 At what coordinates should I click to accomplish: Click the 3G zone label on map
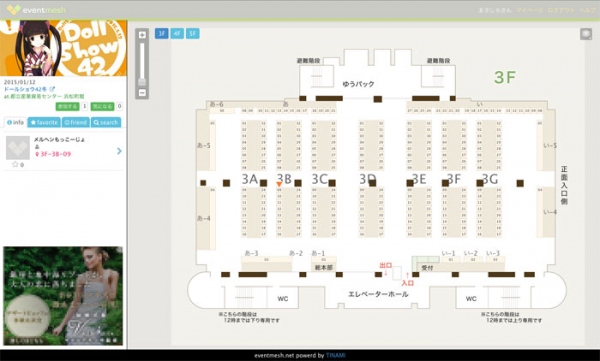pos(490,179)
